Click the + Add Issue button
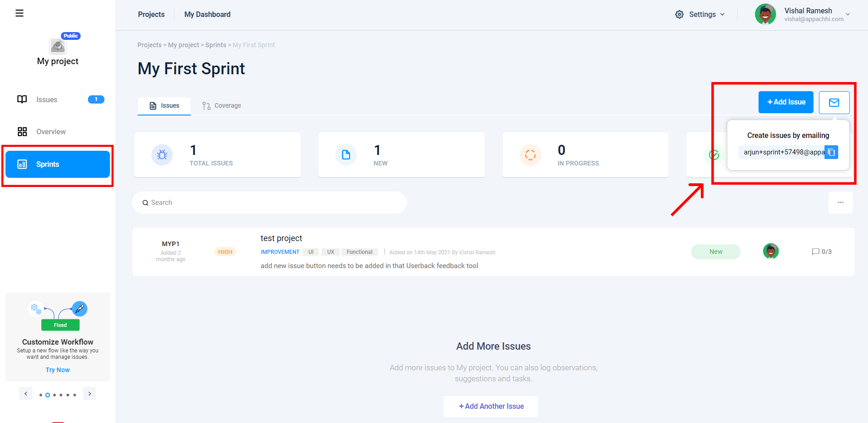The image size is (868, 423). (x=786, y=102)
